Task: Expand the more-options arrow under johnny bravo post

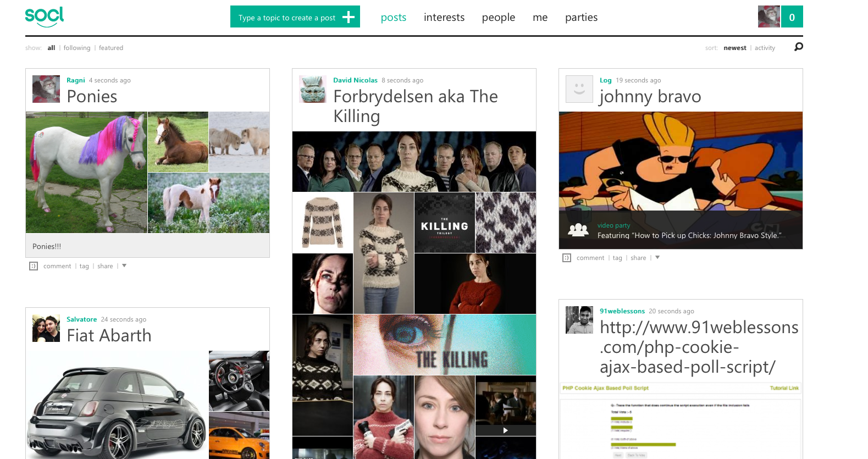Action: click(657, 257)
